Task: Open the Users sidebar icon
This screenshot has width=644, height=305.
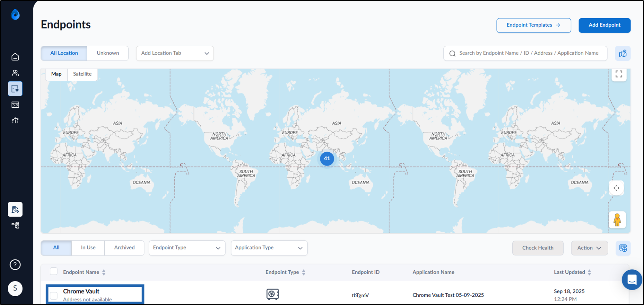Action: click(15, 73)
